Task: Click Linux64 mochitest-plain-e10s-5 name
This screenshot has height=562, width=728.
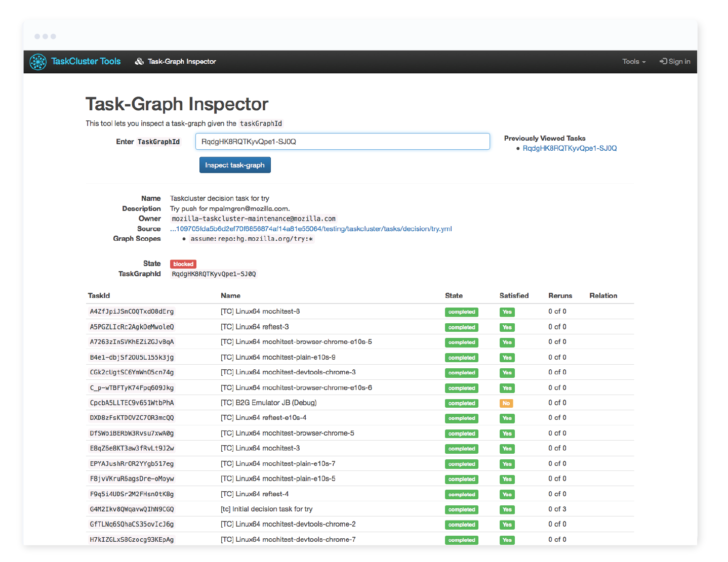Action: click(x=278, y=479)
